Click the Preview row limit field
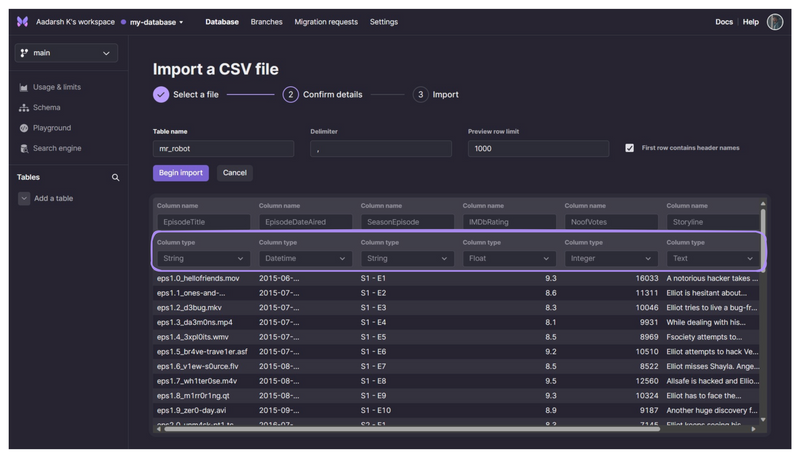 538,148
